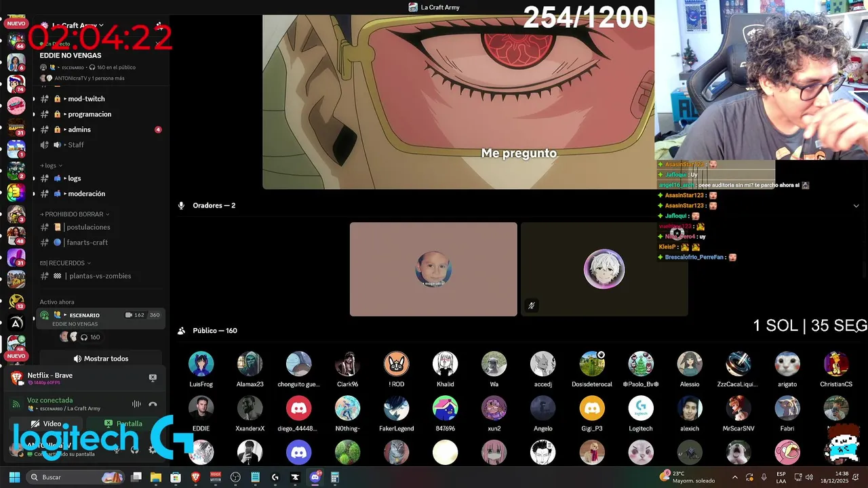Open arigato's audience avatar
This screenshot has height=488, width=868.
coord(787,364)
